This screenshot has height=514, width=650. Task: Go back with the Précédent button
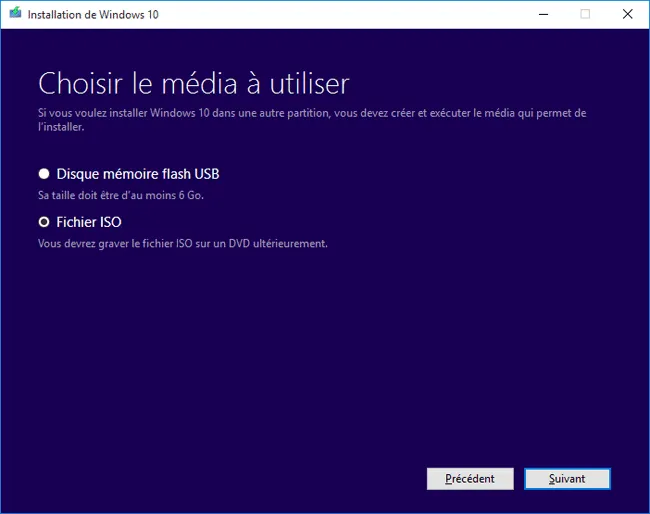click(x=470, y=479)
